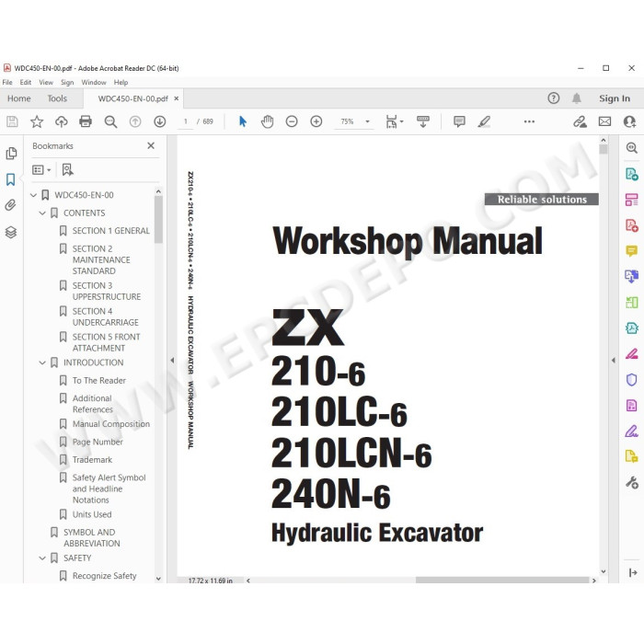Add file to Starred with star icon
Viewport: 644px width, 644px height.
point(37,121)
